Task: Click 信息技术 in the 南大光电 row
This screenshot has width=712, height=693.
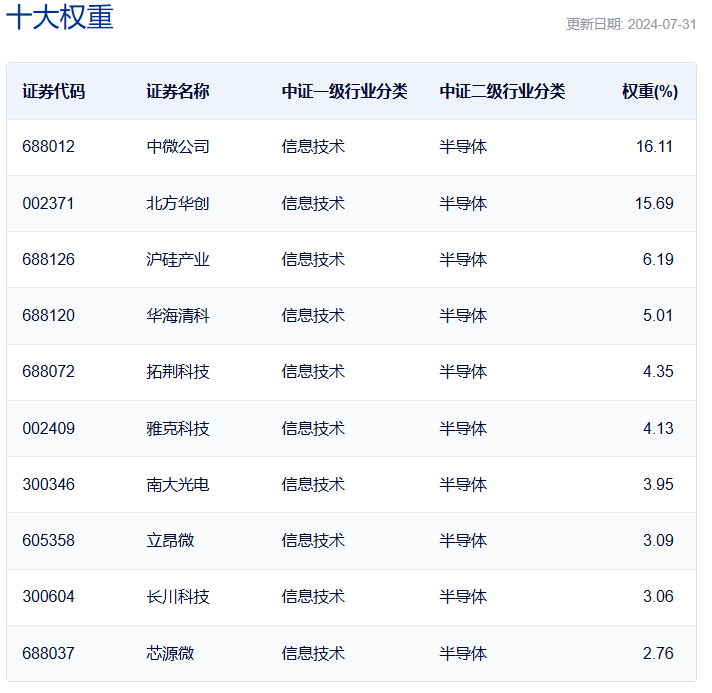Action: click(313, 484)
